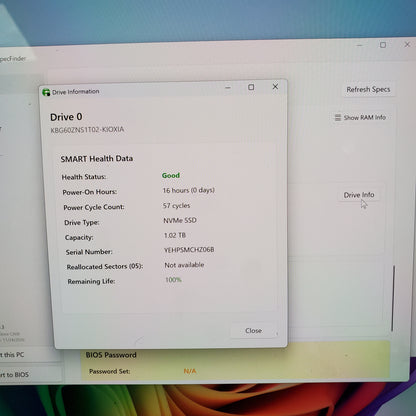Click the Reallocated Sectors (05) label
This screenshot has height=416, width=416.
click(105, 267)
